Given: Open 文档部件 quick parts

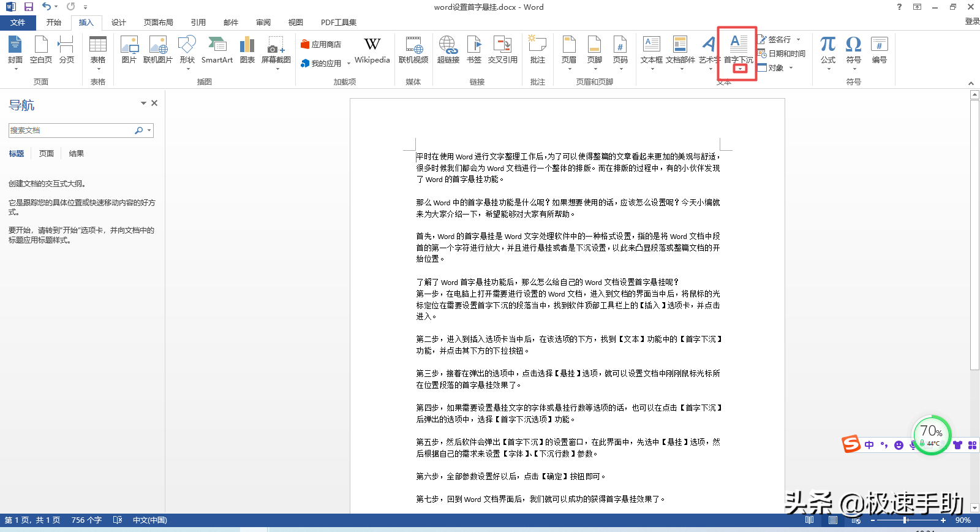Looking at the screenshot, I should pos(680,51).
